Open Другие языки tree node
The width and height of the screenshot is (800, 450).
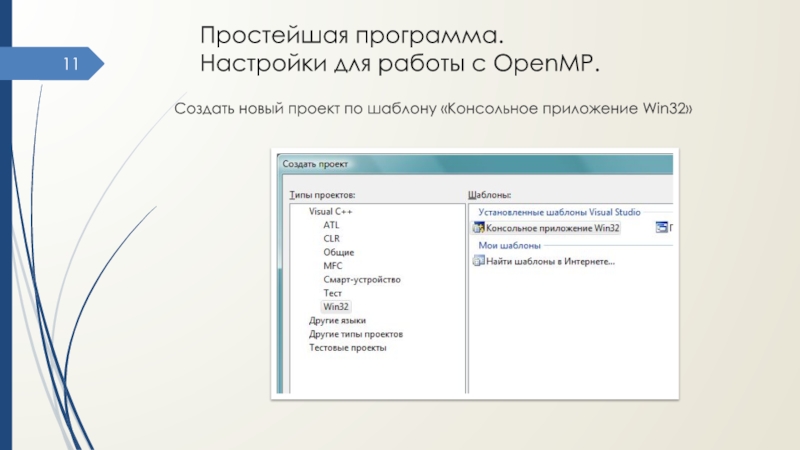coord(337,320)
